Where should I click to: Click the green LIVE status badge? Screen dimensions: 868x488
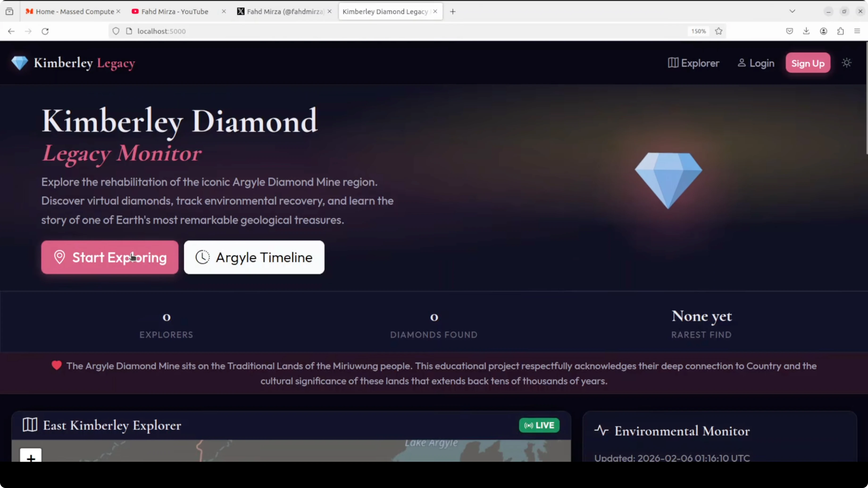point(539,425)
